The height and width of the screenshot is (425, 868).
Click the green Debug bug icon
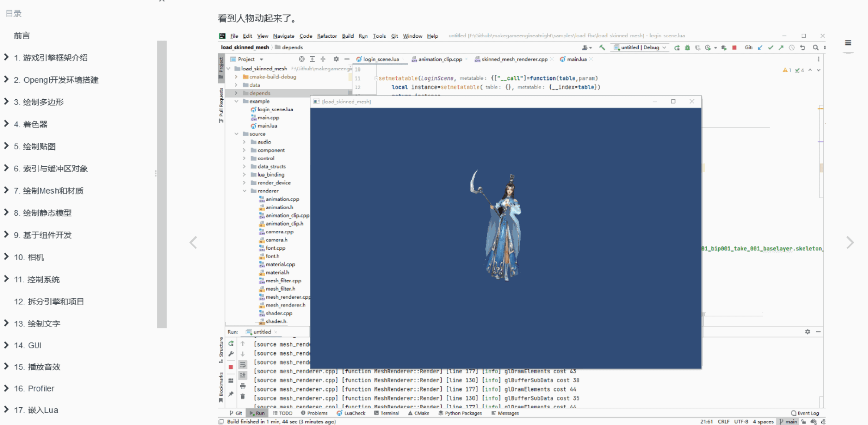click(x=687, y=48)
